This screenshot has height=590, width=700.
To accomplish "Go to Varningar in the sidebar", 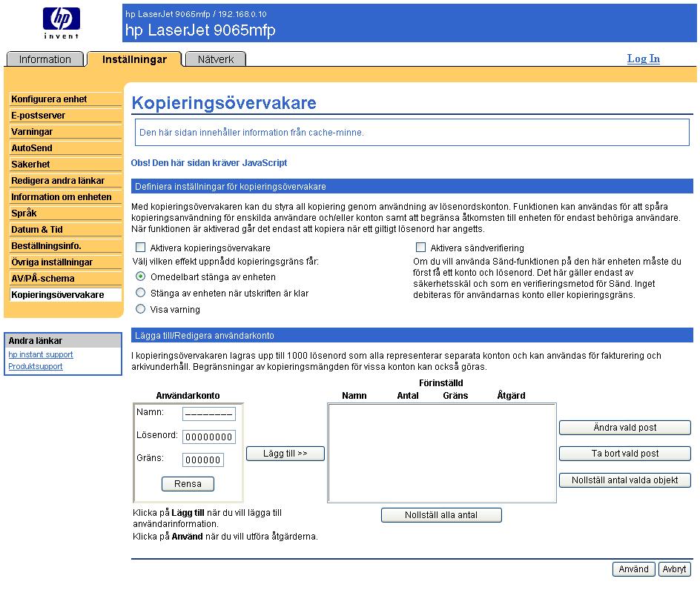I will 65,132.
